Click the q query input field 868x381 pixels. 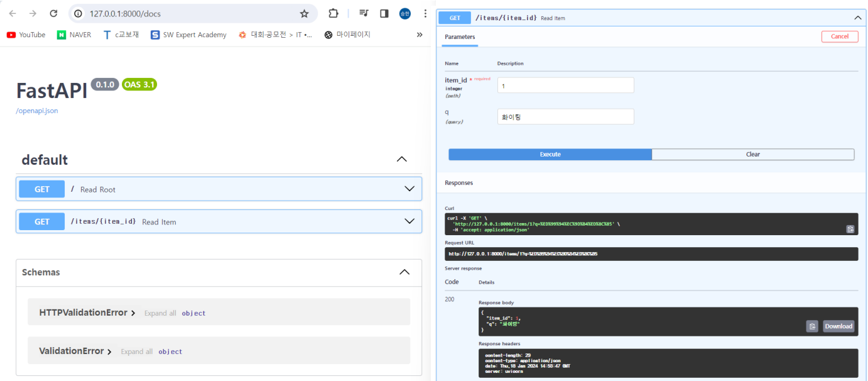point(565,116)
